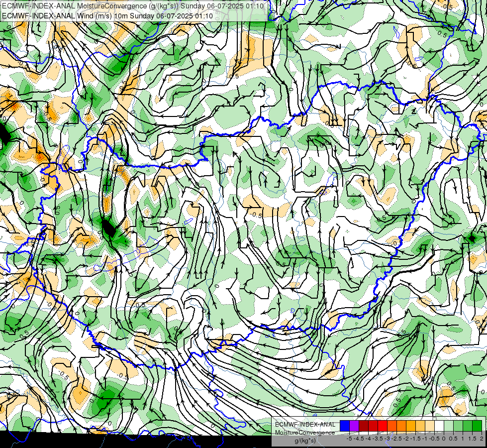Click the legend scale value '-3.5'

tap(378, 439)
